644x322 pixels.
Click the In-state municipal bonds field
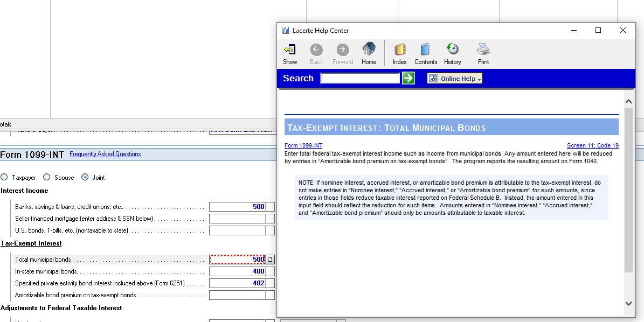click(237, 271)
